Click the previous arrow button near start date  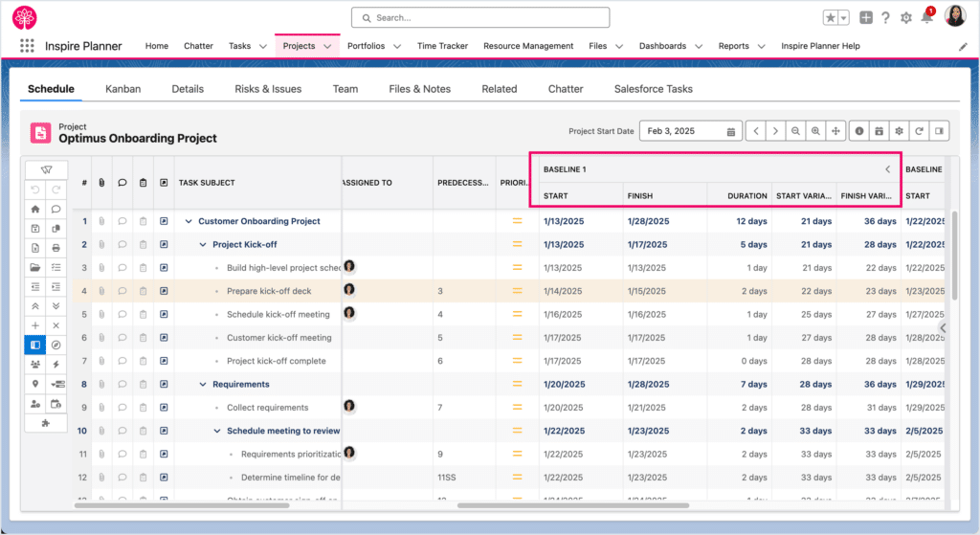pos(756,130)
